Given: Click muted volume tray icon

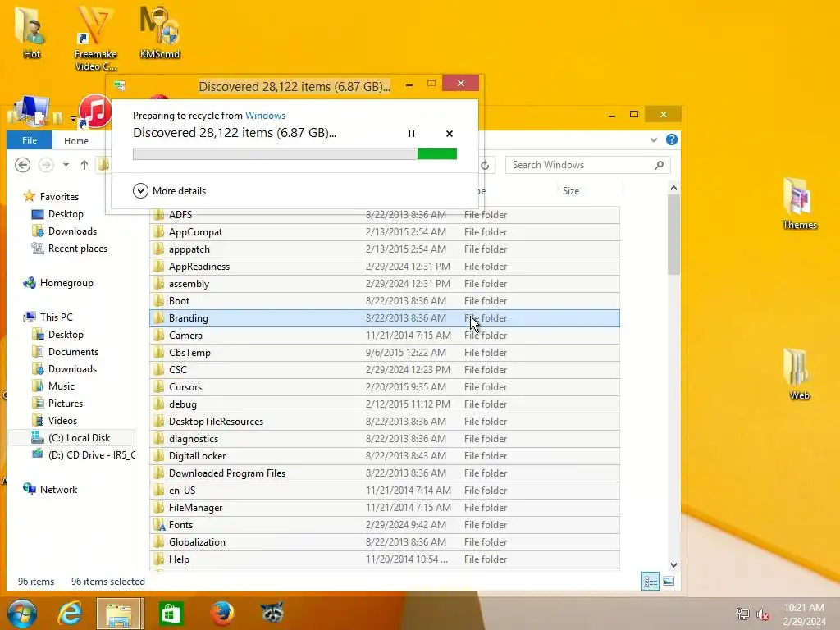Looking at the screenshot, I should (x=763, y=614).
